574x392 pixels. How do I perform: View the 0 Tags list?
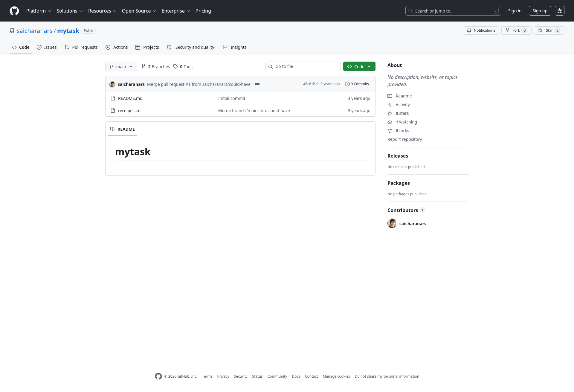(x=183, y=67)
